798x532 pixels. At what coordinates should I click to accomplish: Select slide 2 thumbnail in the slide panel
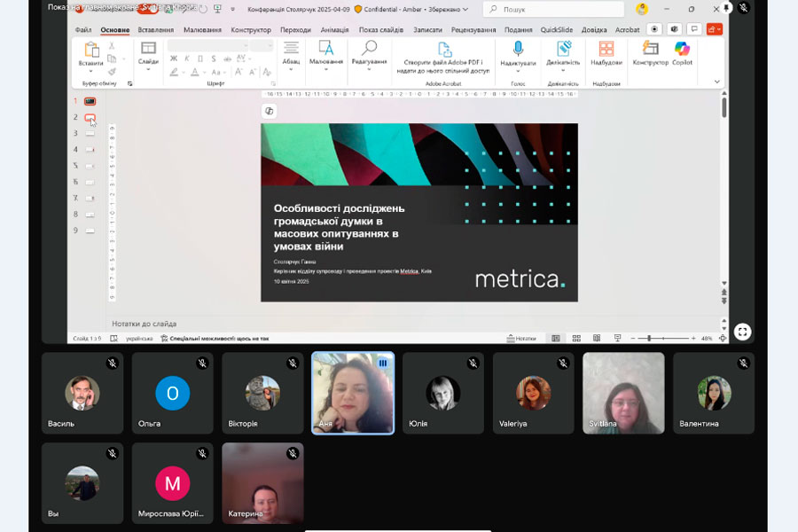[90, 117]
